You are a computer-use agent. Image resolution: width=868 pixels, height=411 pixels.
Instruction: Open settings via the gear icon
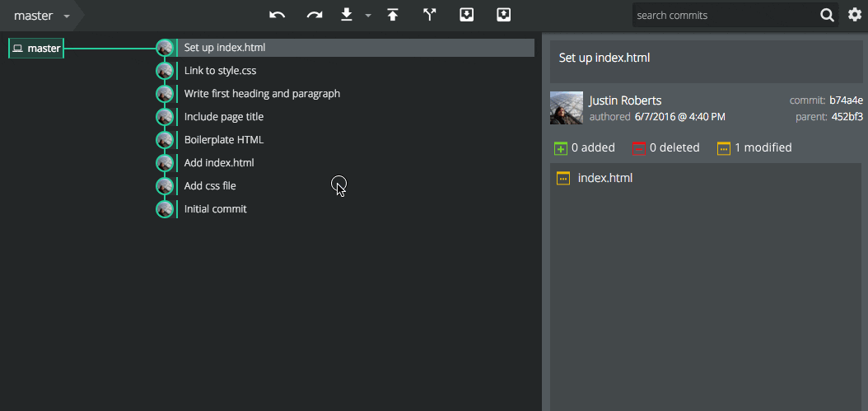coord(856,15)
